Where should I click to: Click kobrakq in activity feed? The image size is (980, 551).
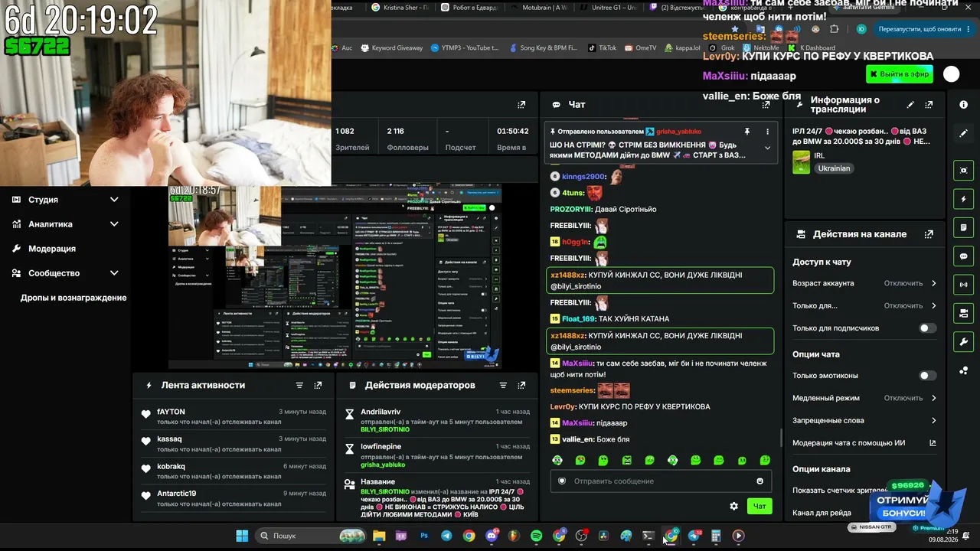point(171,467)
